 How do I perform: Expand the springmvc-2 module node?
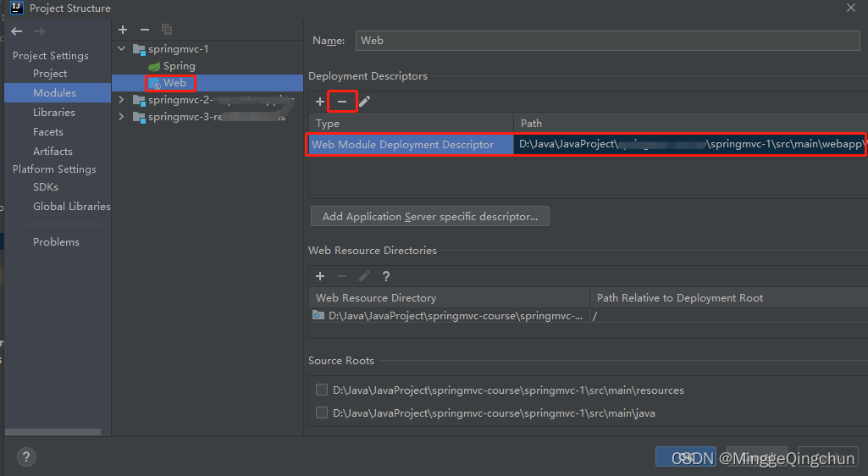tap(122, 100)
